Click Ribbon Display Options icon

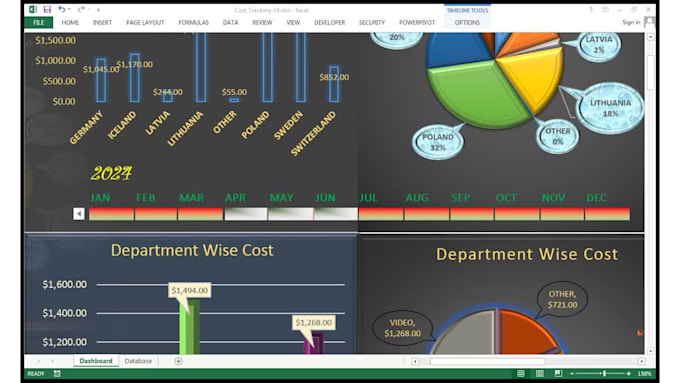(605, 10)
